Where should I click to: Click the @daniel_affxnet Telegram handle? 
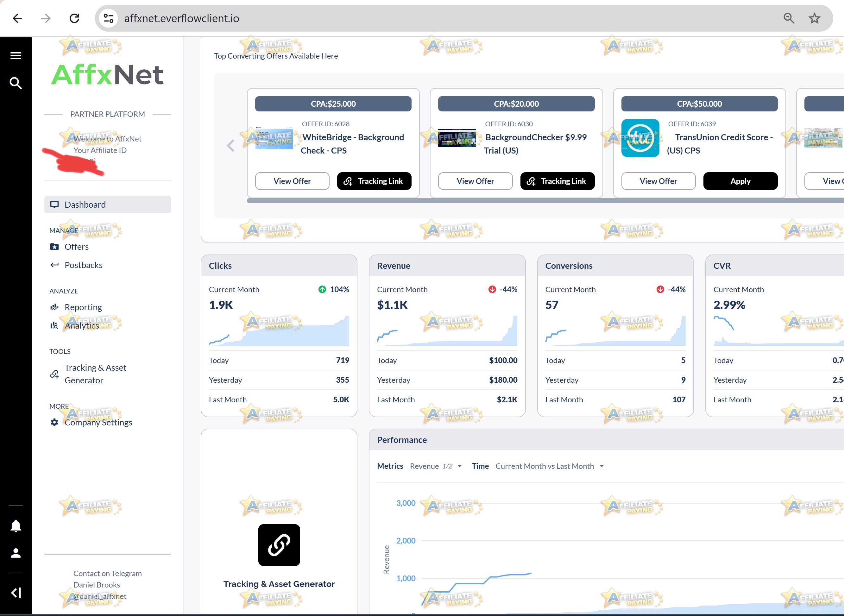[100, 596]
